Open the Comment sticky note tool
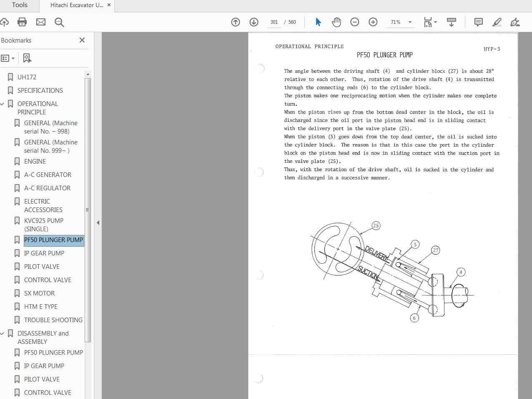The width and height of the screenshot is (532, 399). point(478,22)
